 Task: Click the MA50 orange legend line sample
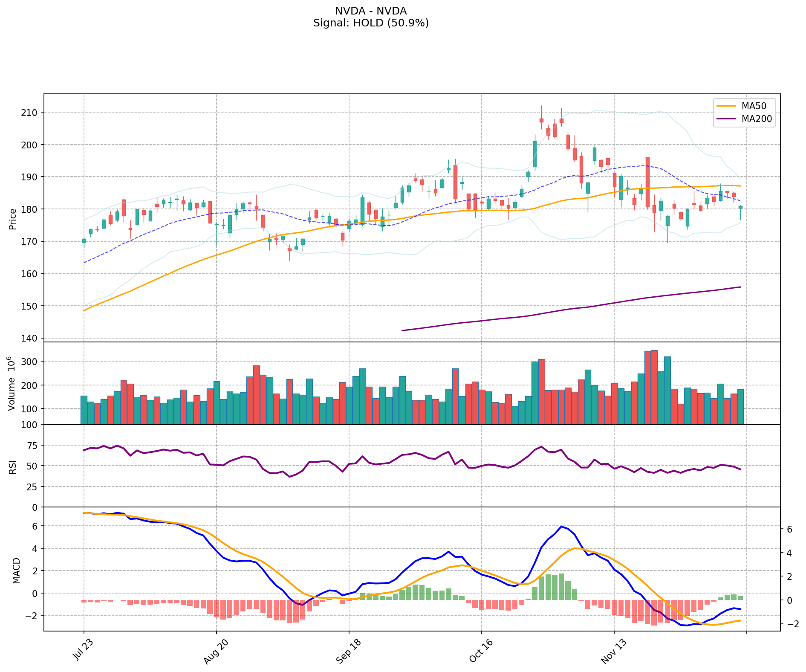[727, 106]
